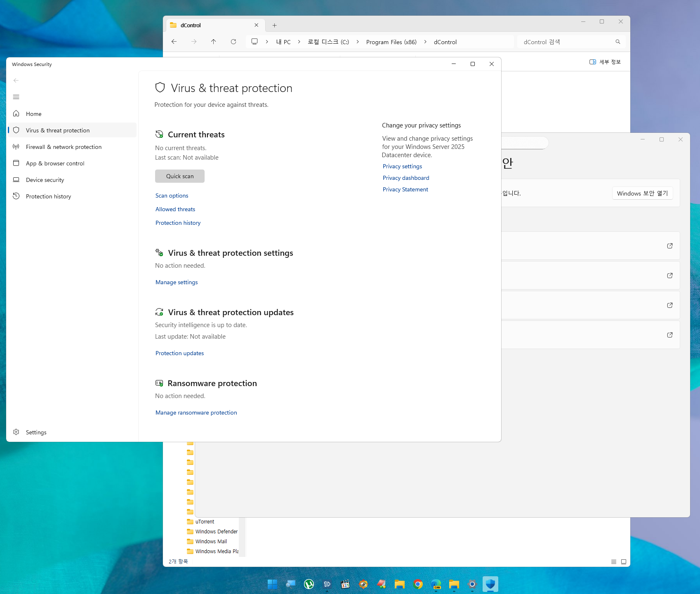This screenshot has width=700, height=594.
Task: Open the Windows Start menu
Action: click(273, 584)
